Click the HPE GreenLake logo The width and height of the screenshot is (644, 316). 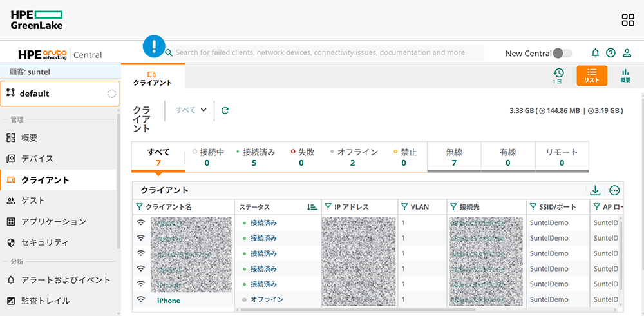(x=37, y=20)
